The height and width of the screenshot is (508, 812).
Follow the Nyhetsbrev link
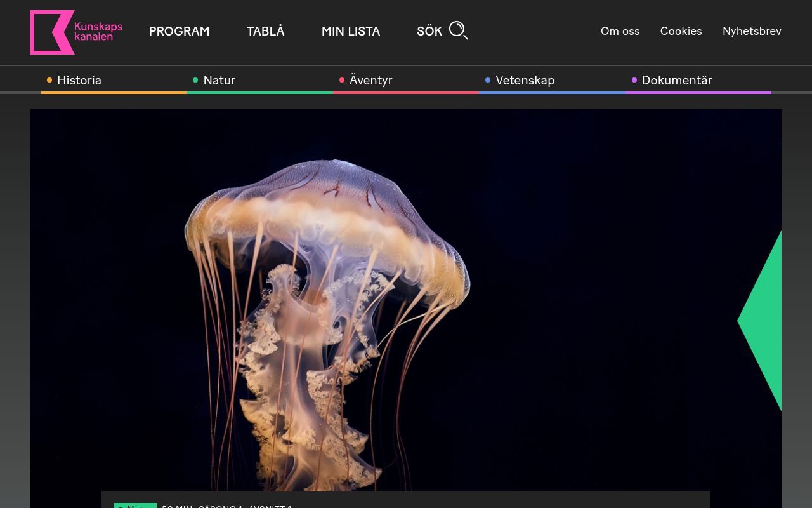[752, 31]
